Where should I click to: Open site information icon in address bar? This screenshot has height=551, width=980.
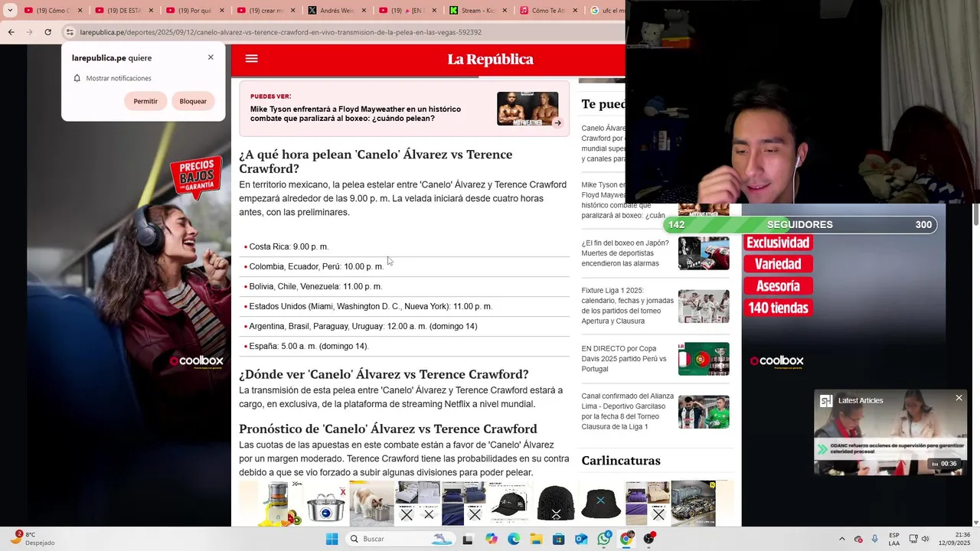point(70,32)
